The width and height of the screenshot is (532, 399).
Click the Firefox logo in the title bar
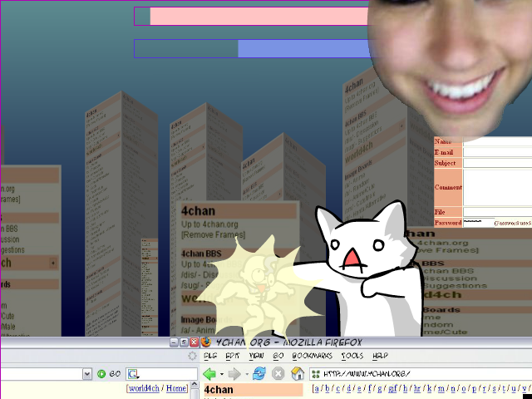tap(206, 342)
